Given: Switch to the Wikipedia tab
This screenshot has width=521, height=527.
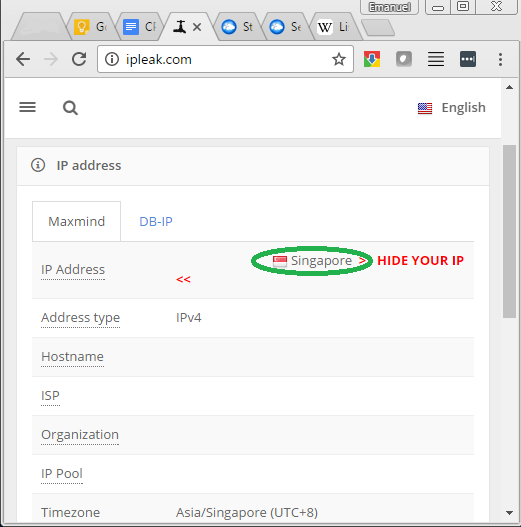Looking at the screenshot, I should 335,27.
